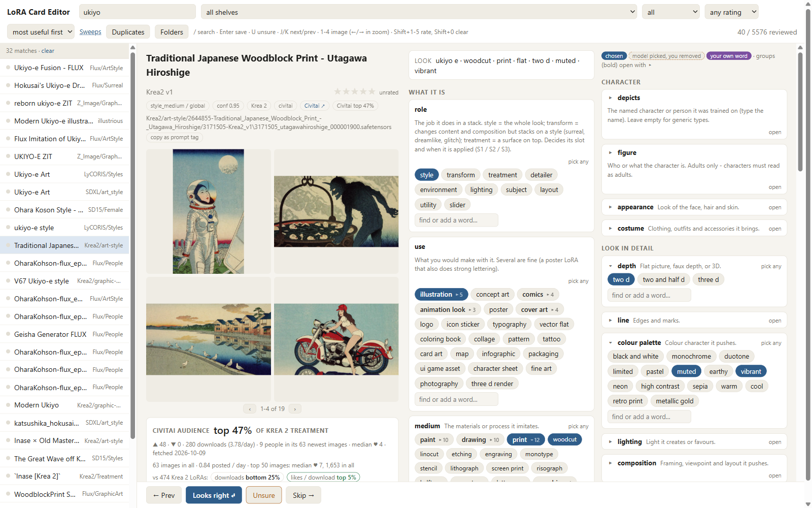Open the motorcycle rider thumbnail

coord(336,339)
